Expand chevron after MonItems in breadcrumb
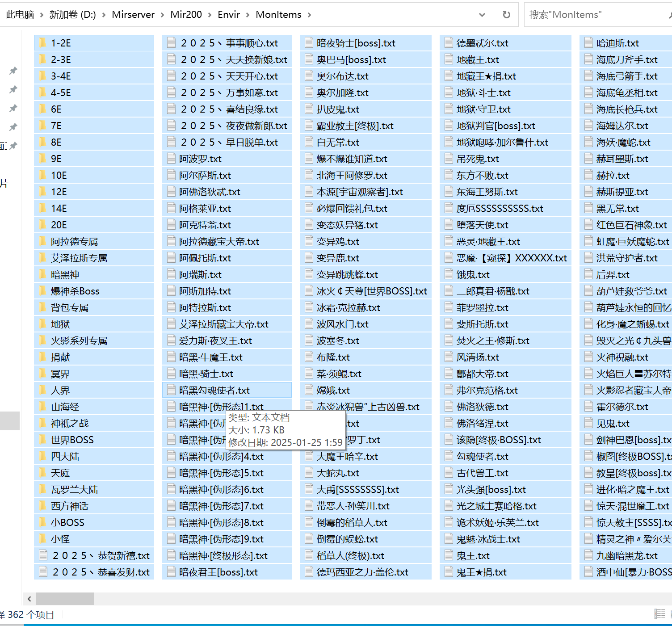The height and width of the screenshot is (626, 672). 309,15
